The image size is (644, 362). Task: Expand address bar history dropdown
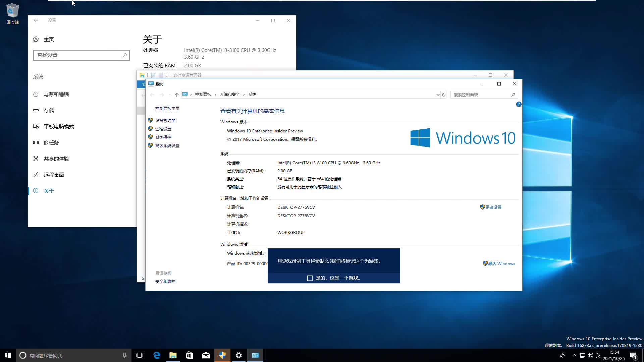438,95
